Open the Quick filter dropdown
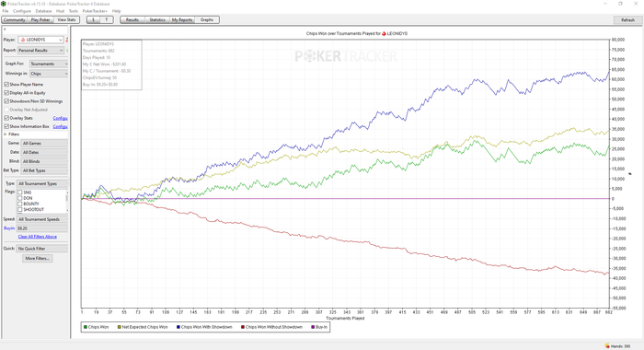 [x=42, y=249]
